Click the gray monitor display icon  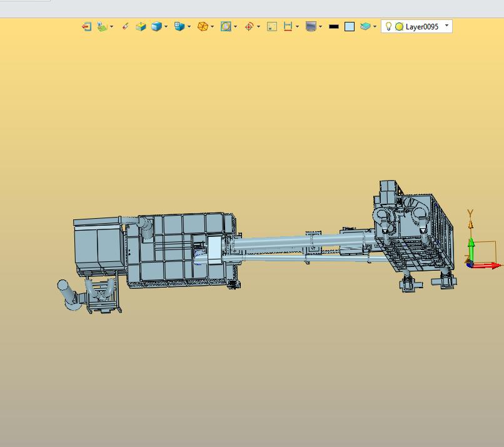(311, 26)
